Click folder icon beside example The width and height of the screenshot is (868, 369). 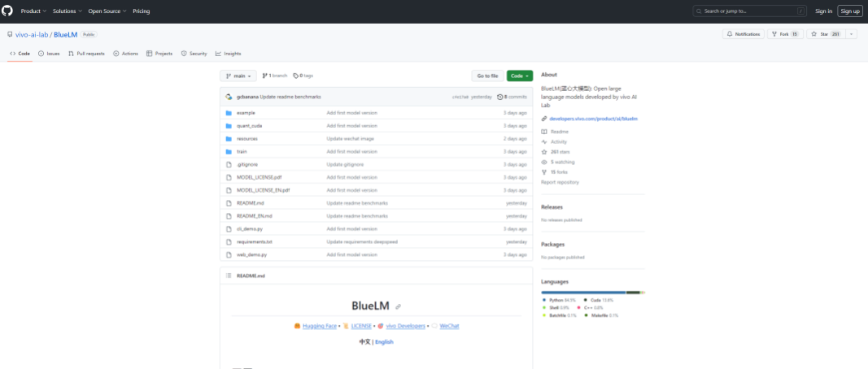click(x=229, y=113)
